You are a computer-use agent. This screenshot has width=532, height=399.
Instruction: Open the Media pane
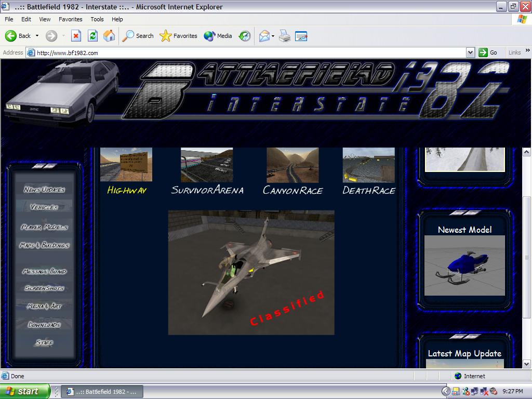218,36
